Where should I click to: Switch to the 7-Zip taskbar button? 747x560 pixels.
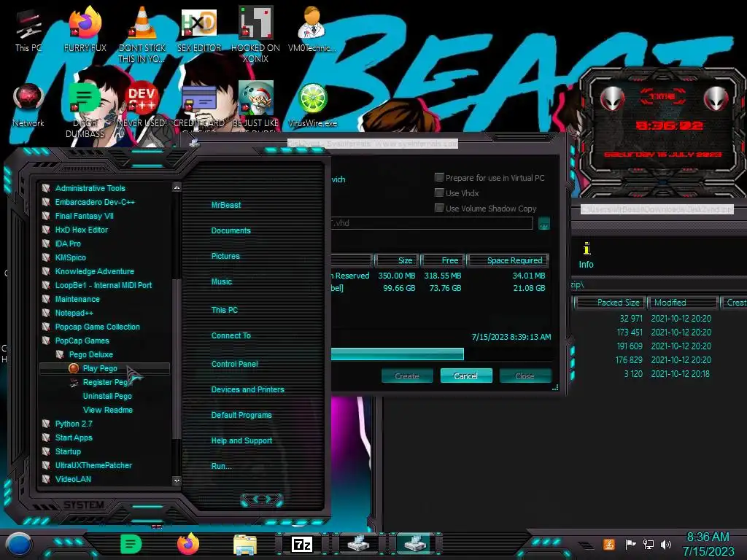click(x=302, y=544)
